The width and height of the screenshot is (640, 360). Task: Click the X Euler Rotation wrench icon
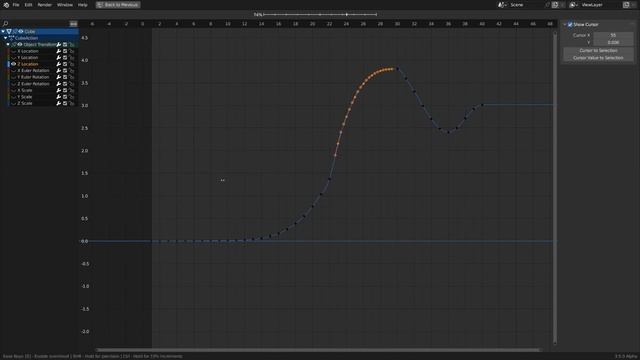tap(58, 71)
